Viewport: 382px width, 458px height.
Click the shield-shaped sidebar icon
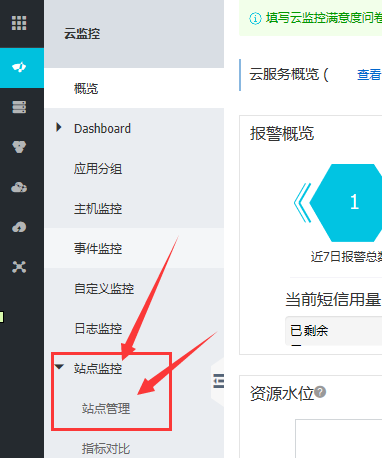tap(19, 147)
